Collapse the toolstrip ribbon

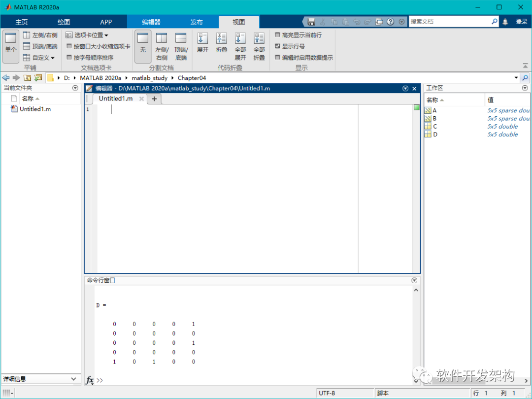pyautogui.click(x=525, y=66)
